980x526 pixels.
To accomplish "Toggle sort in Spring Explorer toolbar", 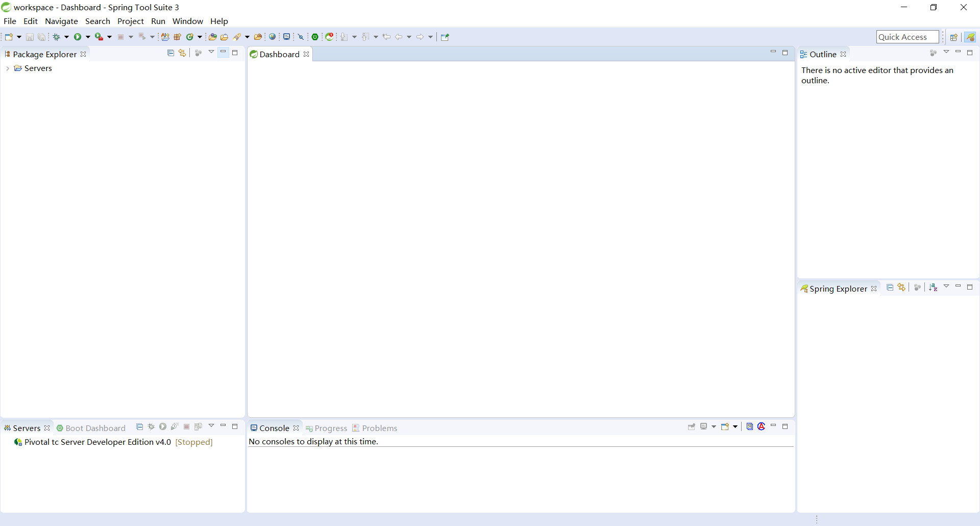I will pyautogui.click(x=933, y=288).
